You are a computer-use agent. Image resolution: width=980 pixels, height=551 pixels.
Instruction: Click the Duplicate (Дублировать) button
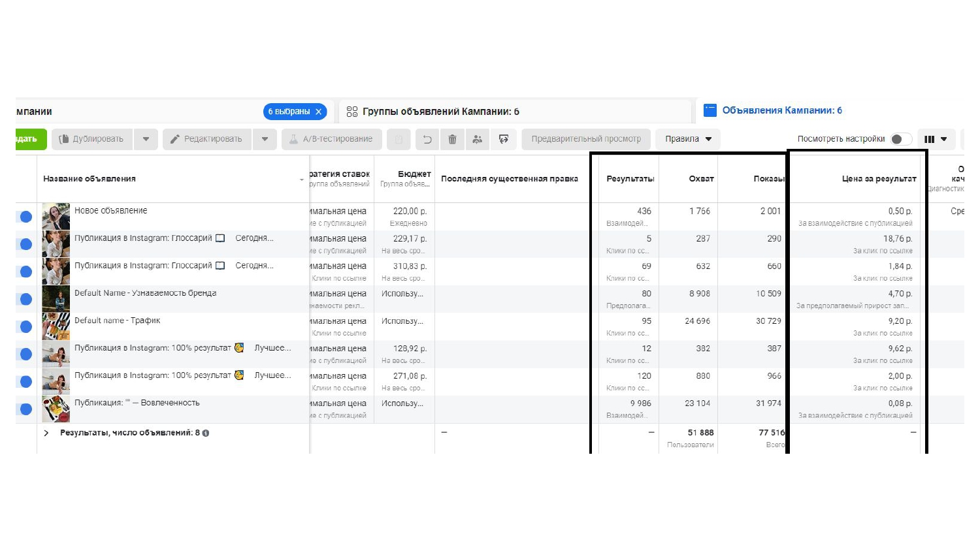(92, 139)
